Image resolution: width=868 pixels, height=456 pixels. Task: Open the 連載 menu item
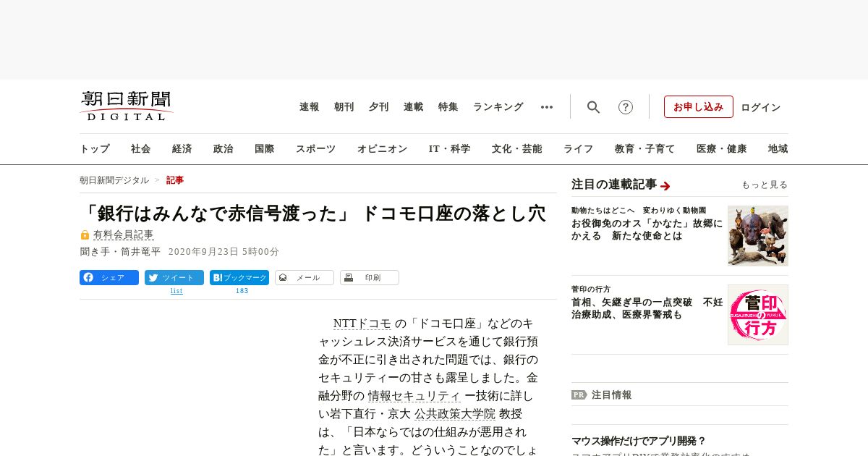pos(414,107)
